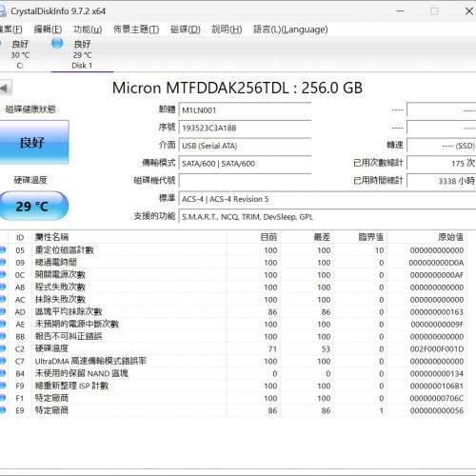Screen dimensions: 476x476
Task: Click the status dot for attribute AE
Action: tap(3, 324)
